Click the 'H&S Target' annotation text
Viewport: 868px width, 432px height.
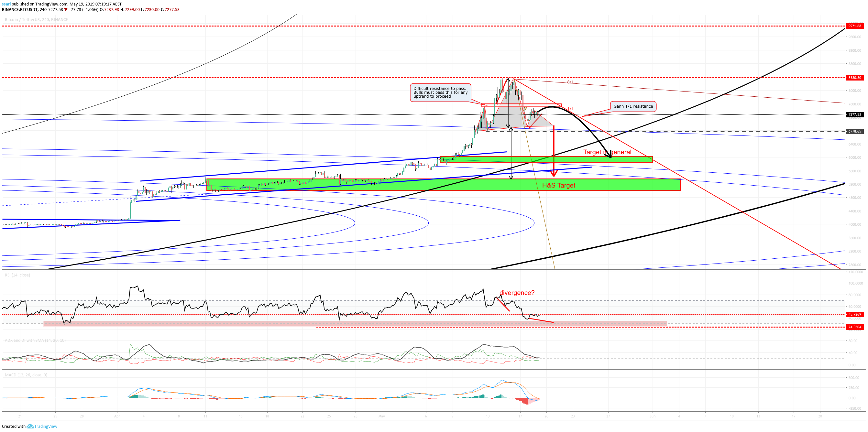(x=559, y=186)
